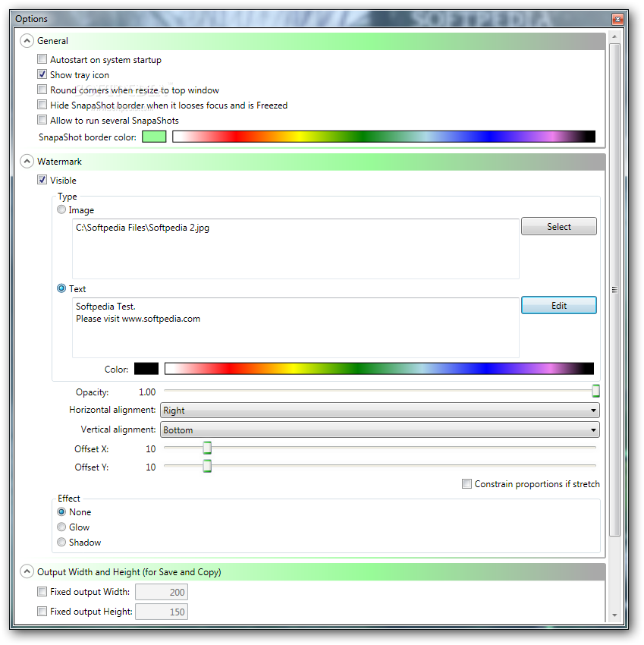Choose the Shadow effect option
The height and width of the screenshot is (645, 644).
click(x=61, y=543)
